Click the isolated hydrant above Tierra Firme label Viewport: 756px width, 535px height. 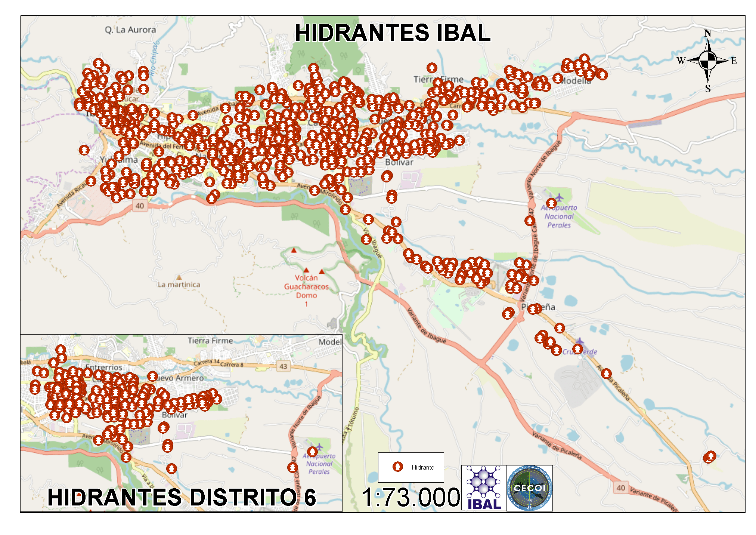click(432, 68)
